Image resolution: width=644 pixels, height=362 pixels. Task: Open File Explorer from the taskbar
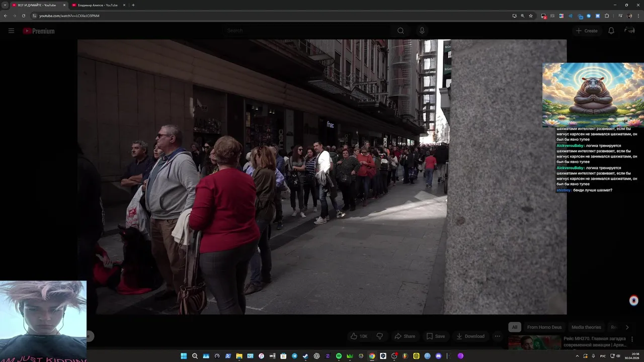pyautogui.click(x=239, y=356)
